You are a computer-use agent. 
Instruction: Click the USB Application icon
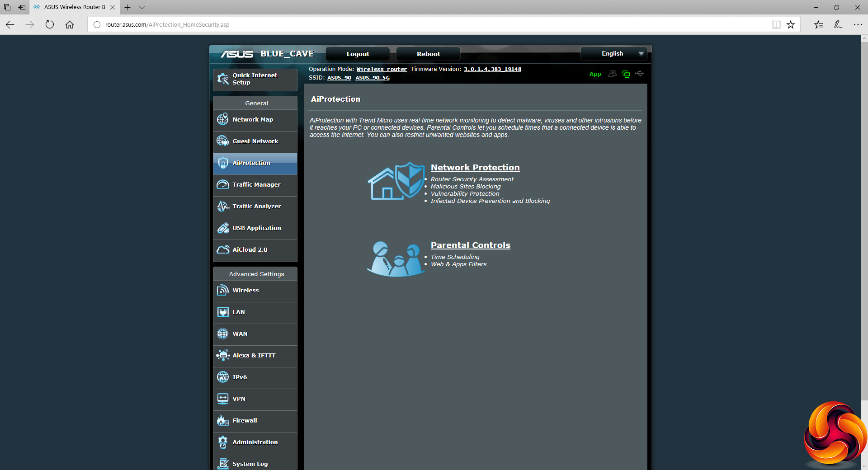pos(223,228)
